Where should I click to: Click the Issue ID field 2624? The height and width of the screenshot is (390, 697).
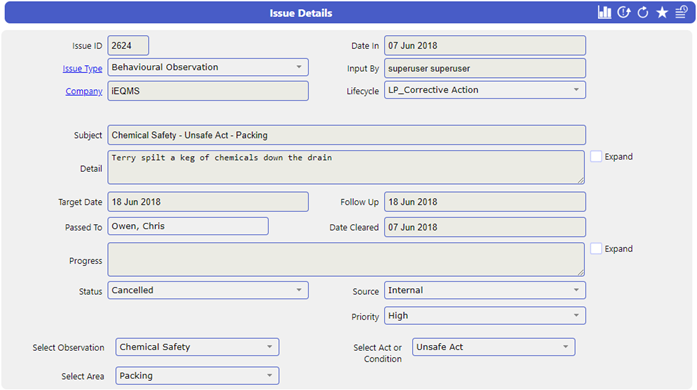[128, 46]
